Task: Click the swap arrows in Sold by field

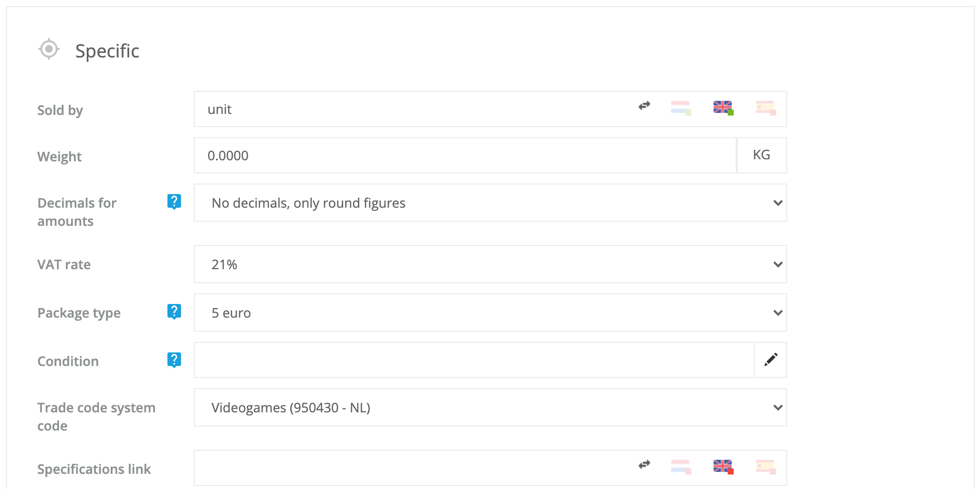Action: 644,106
